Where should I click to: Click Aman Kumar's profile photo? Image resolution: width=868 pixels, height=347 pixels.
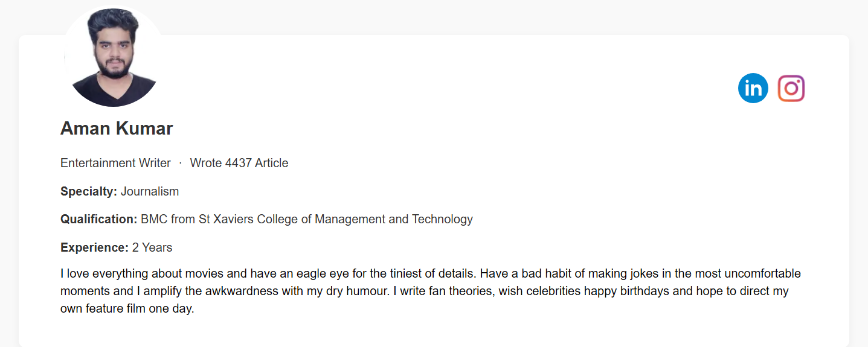[x=113, y=59]
